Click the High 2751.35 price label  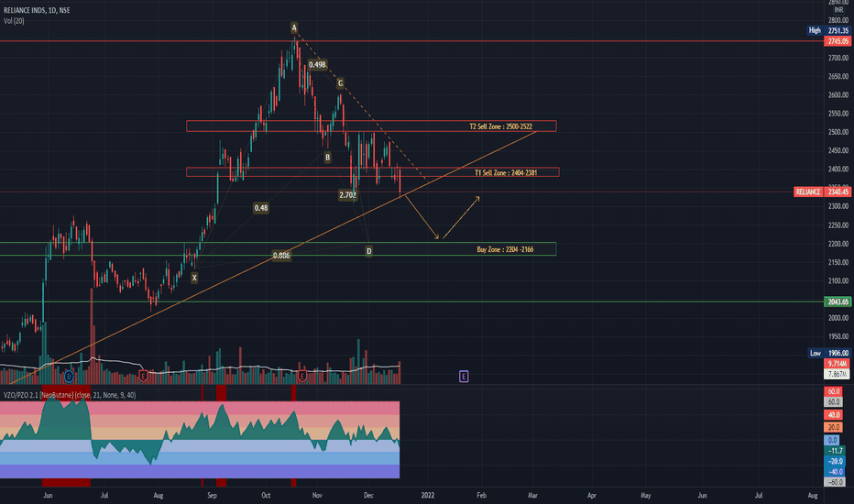[x=827, y=30]
